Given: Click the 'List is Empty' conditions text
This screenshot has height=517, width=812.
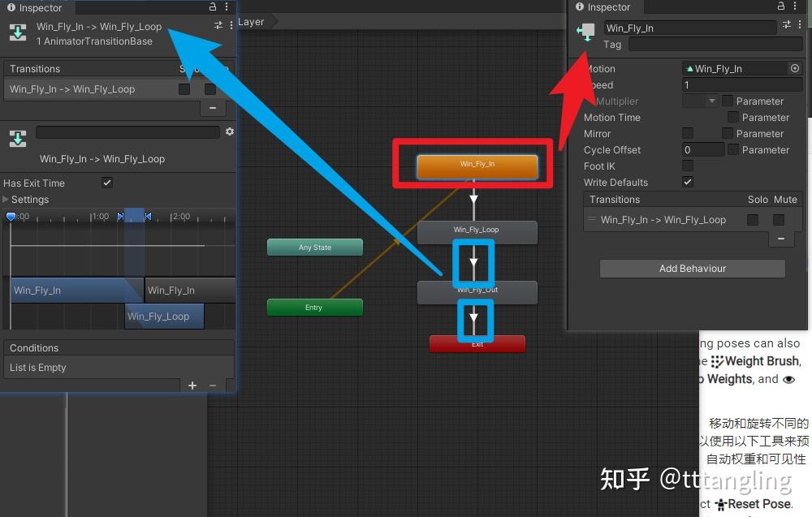Looking at the screenshot, I should (38, 368).
